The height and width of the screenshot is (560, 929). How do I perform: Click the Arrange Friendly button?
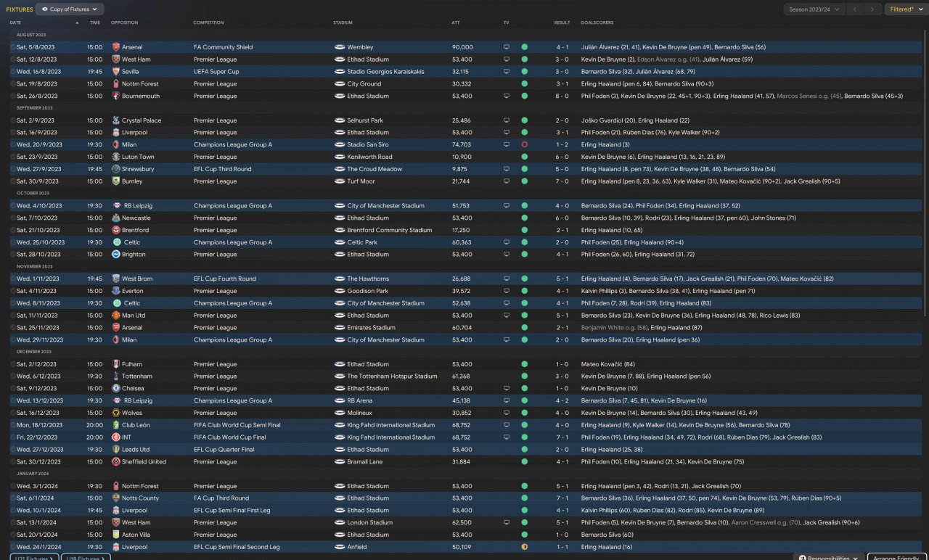pyautogui.click(x=897, y=558)
